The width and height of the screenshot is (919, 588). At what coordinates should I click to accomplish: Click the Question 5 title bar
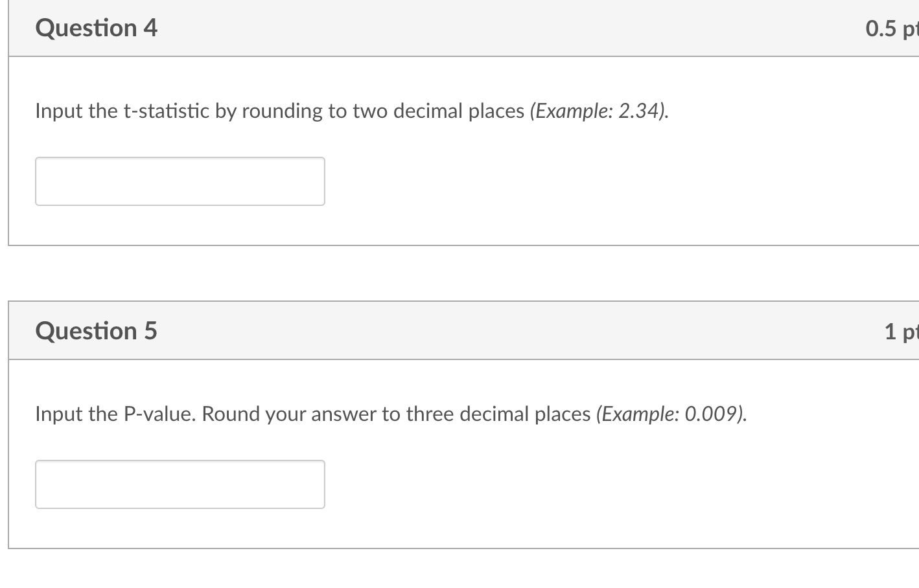click(x=454, y=331)
